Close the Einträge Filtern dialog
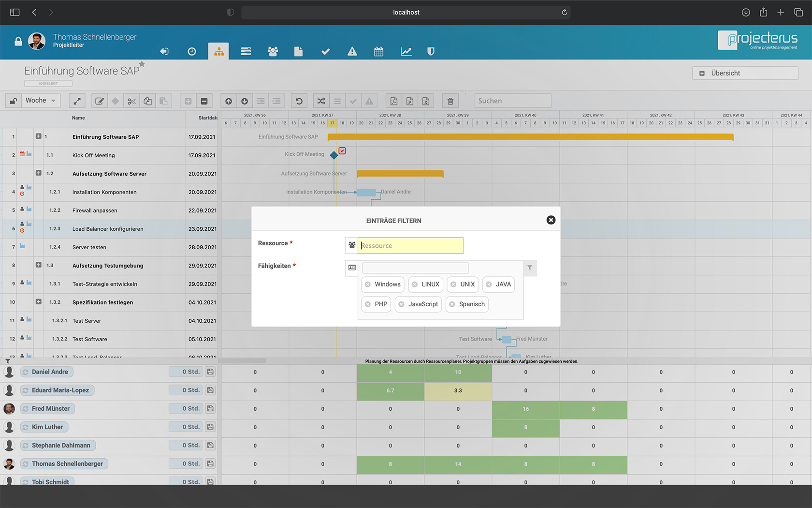 tap(551, 220)
